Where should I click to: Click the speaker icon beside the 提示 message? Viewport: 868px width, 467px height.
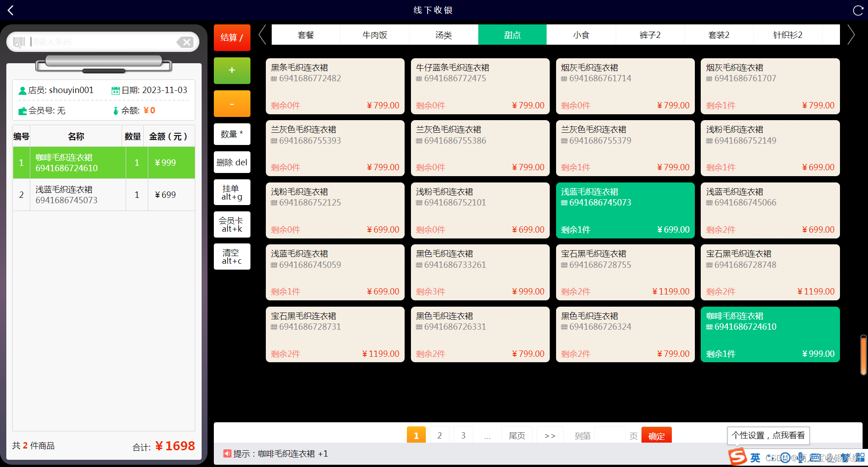[227, 453]
